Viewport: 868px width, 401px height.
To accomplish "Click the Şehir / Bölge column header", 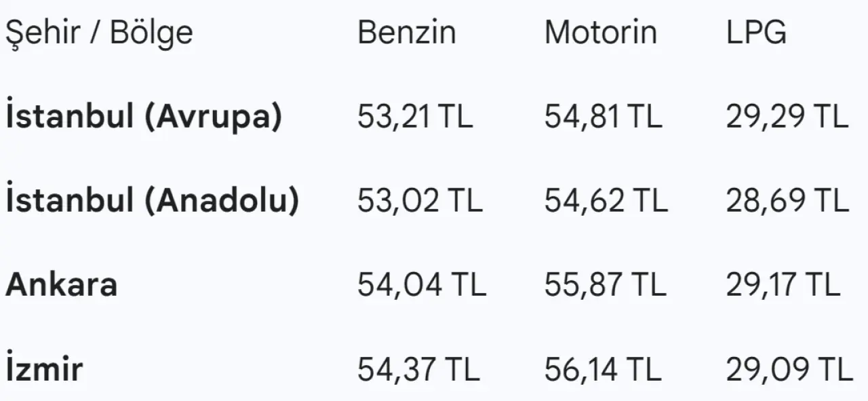I will 99,33.
